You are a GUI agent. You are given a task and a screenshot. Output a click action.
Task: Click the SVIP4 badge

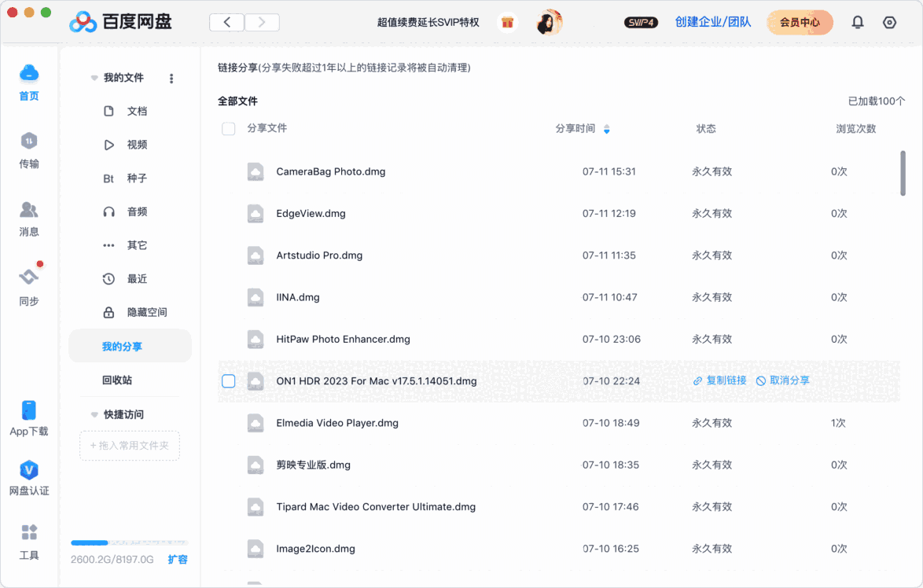641,22
